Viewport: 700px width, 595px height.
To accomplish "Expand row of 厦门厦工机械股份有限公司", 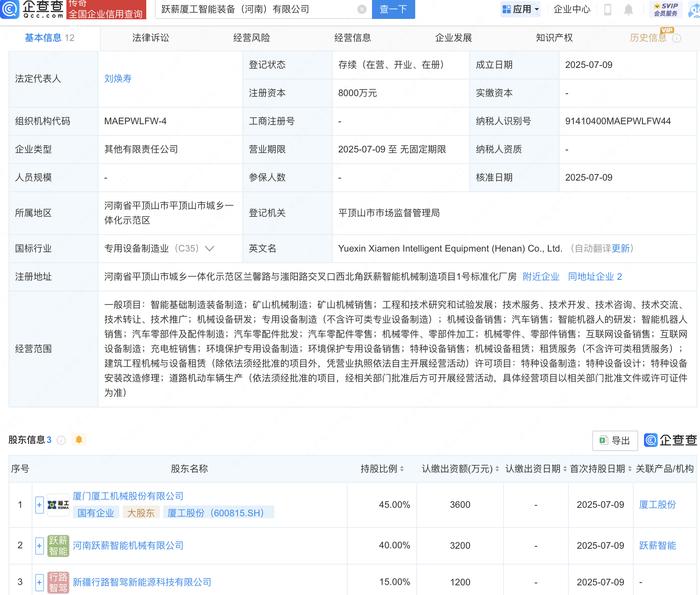I will [39, 505].
